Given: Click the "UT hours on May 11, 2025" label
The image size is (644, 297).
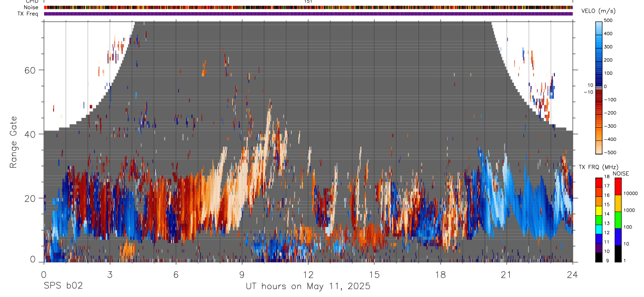Looking at the screenshot, I should click(308, 287).
